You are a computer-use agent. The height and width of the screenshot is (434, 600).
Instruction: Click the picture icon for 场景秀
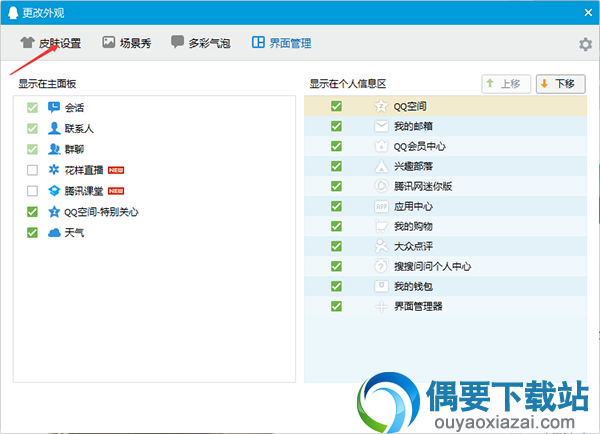tap(108, 42)
